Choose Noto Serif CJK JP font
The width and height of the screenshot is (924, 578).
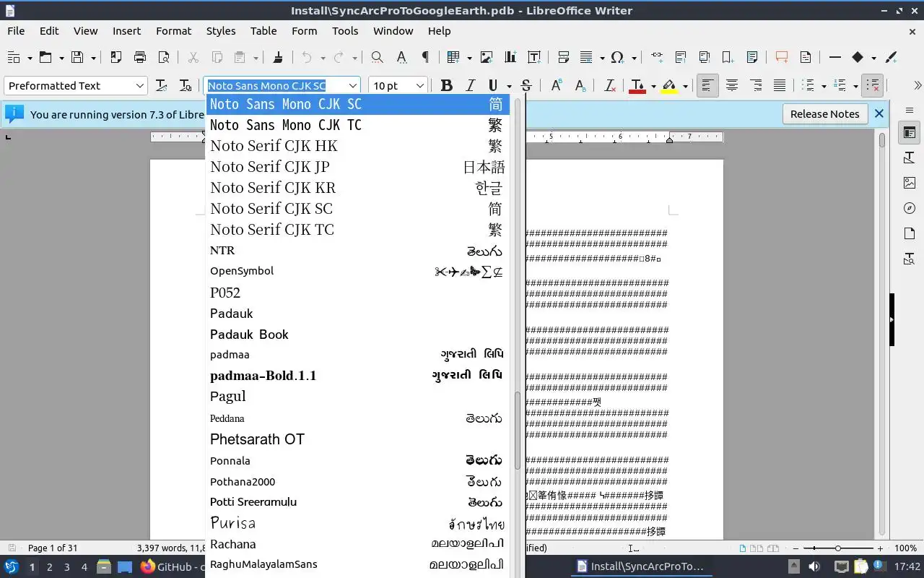click(x=357, y=167)
